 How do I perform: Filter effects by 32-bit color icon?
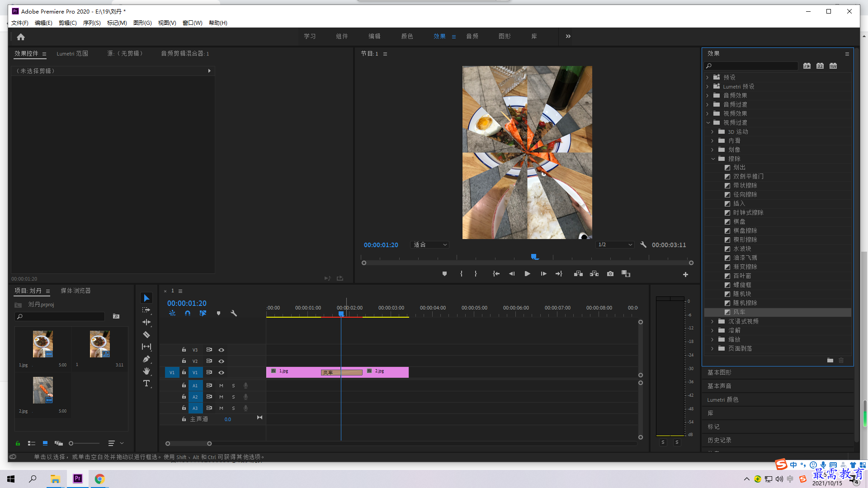coord(820,66)
